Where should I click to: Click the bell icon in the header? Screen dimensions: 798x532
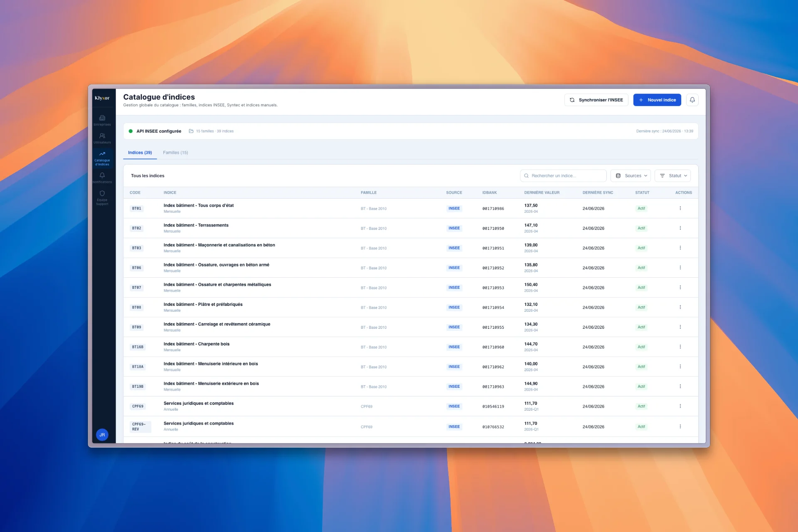pos(692,100)
